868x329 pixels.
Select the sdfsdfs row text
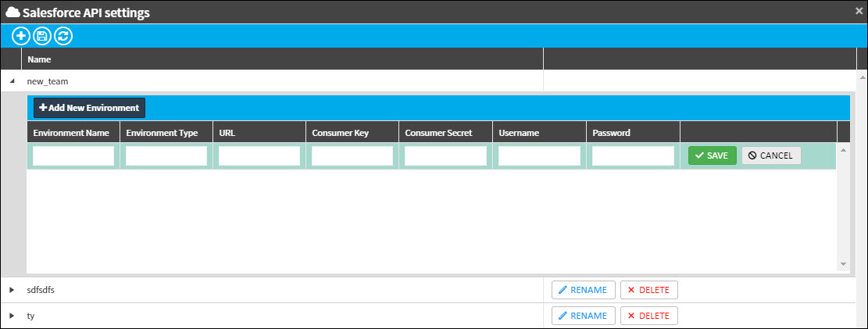tap(41, 290)
